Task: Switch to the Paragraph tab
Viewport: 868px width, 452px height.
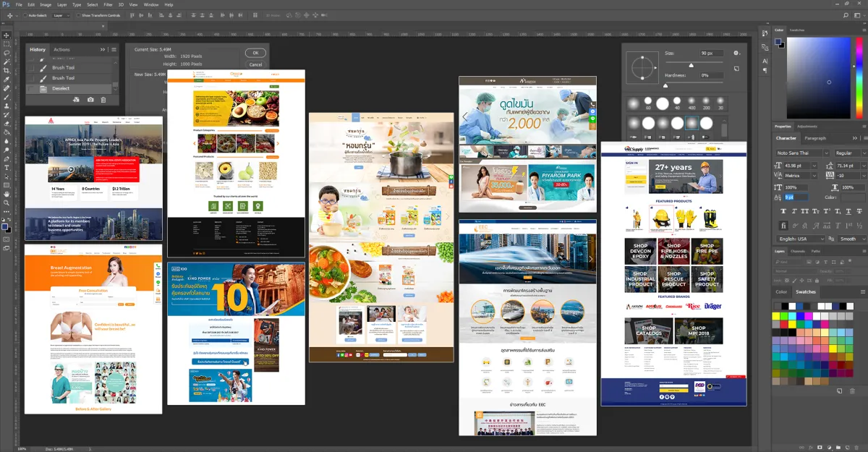Action: point(815,138)
